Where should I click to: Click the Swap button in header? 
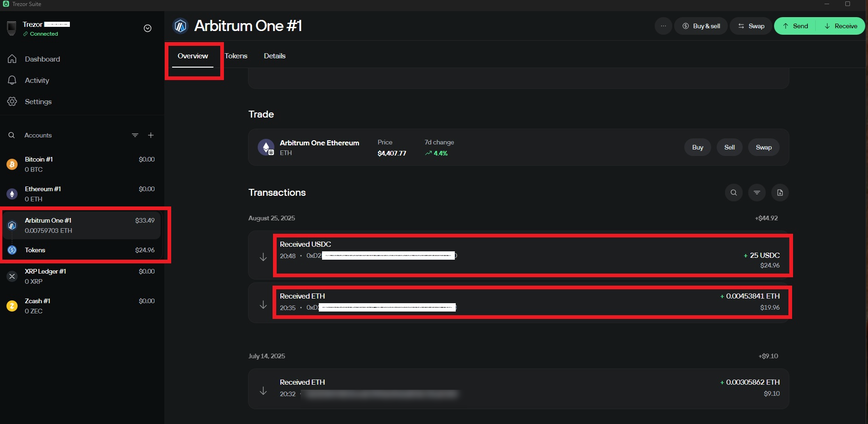(751, 26)
